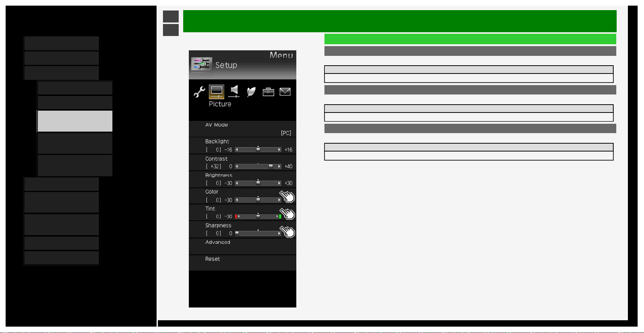Image resolution: width=644 pixels, height=333 pixels.
Task: Select the wrench icon in Setup menu
Action: point(199,92)
